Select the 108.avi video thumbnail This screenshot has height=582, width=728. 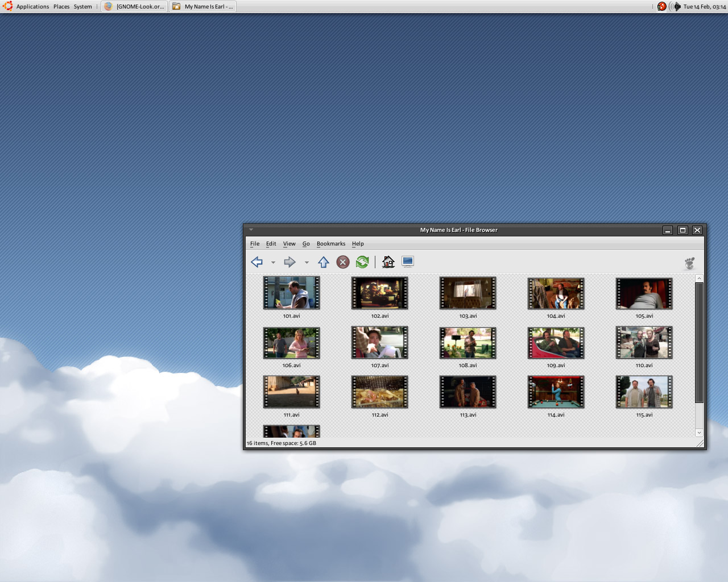468,343
